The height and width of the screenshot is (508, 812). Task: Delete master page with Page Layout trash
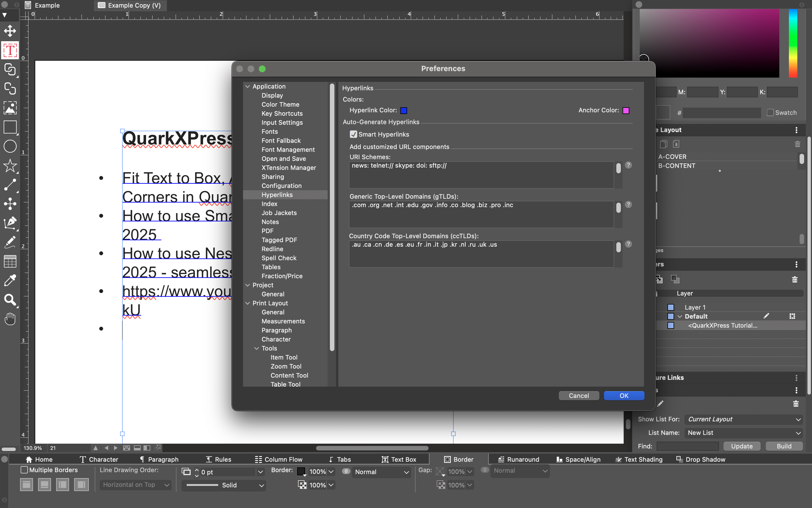tap(798, 144)
